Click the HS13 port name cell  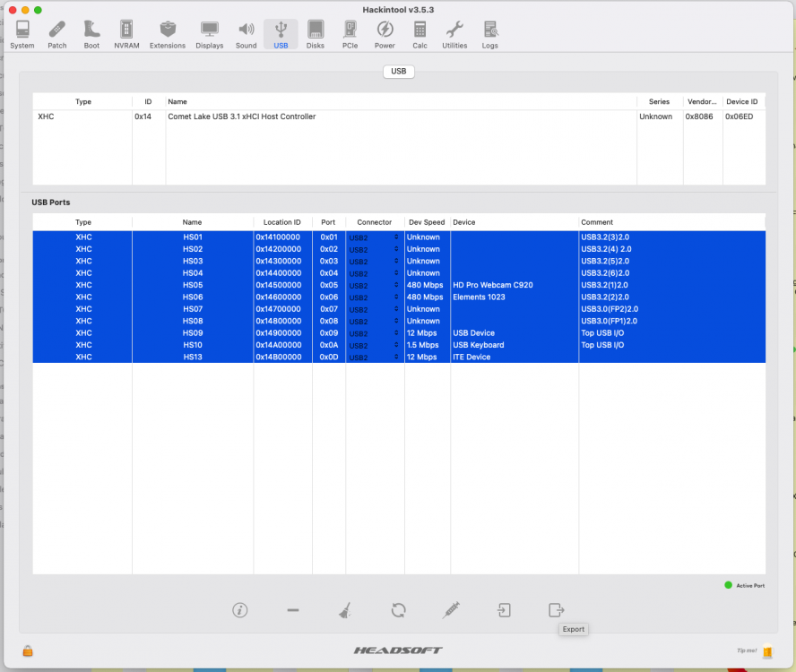193,358
